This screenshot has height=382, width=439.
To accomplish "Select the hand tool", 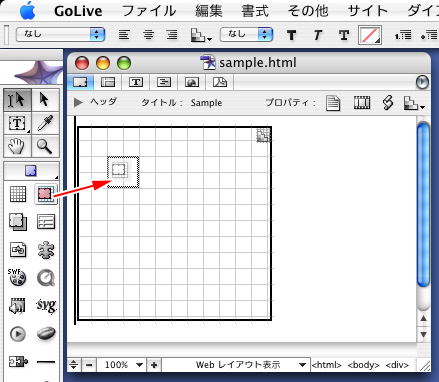I will [17, 146].
